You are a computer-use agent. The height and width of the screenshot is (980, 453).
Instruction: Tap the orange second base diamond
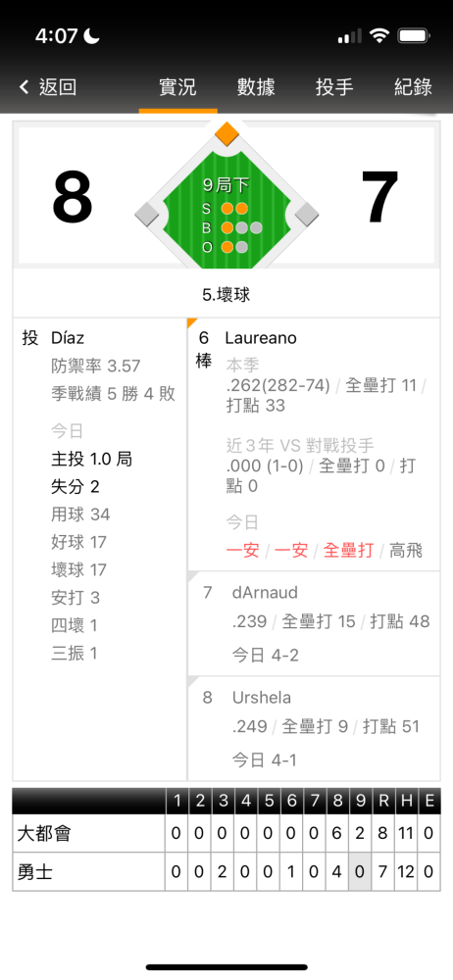(x=226, y=133)
